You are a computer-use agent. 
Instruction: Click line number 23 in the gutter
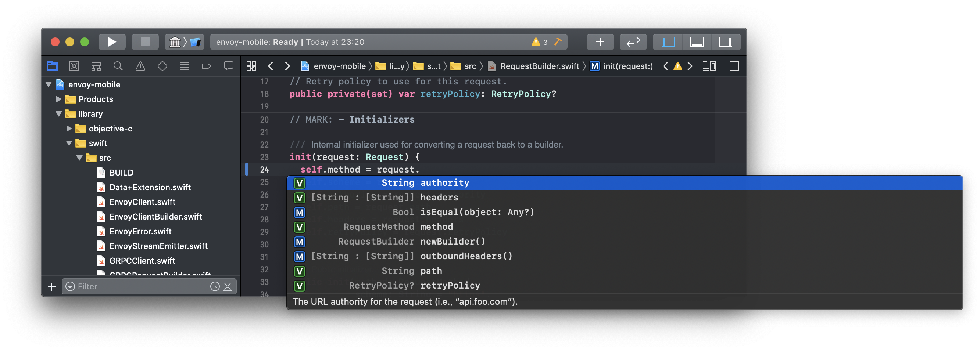click(264, 157)
